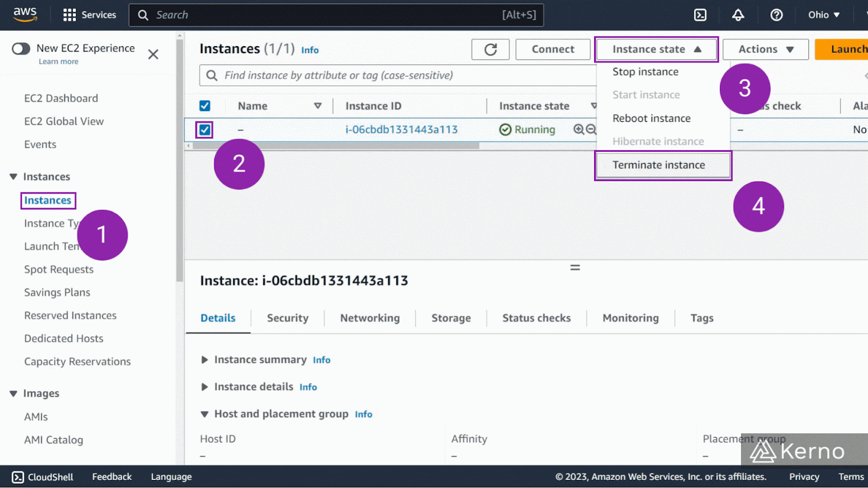
Task: Switch to the Monitoring tab
Action: 630,318
